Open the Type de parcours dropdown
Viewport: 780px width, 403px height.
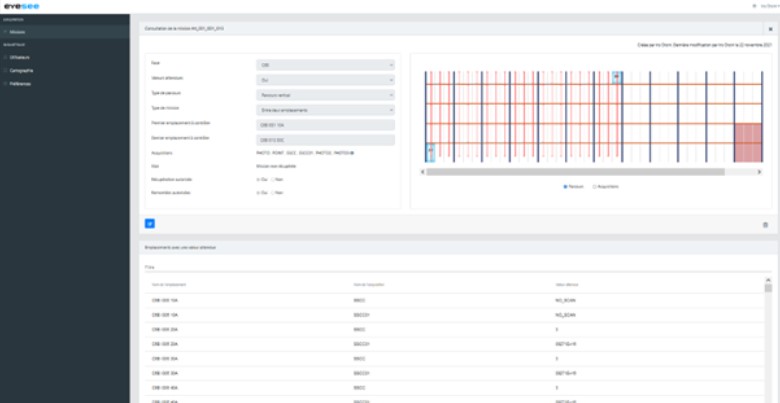[x=325, y=95]
